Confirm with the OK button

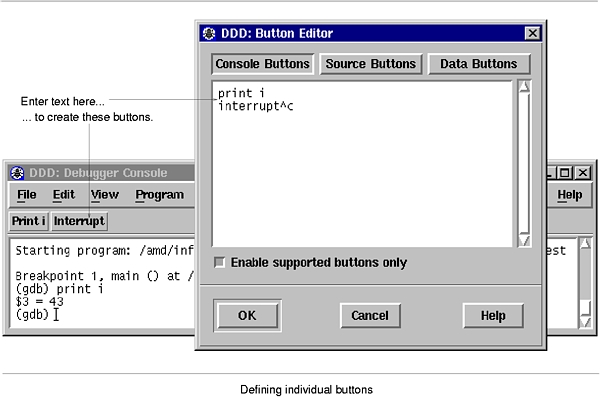[247, 315]
